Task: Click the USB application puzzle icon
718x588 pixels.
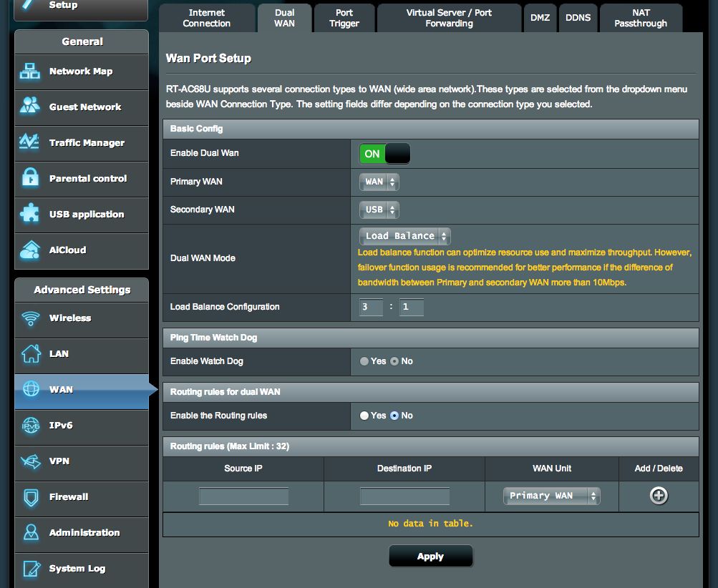Action: pyautogui.click(x=30, y=213)
